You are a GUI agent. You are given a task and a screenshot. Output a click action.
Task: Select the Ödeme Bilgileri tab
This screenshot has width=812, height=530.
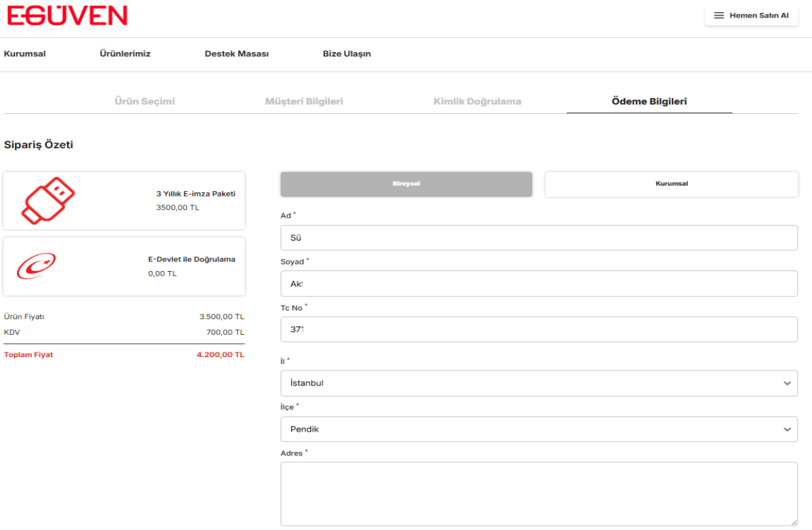tap(649, 102)
